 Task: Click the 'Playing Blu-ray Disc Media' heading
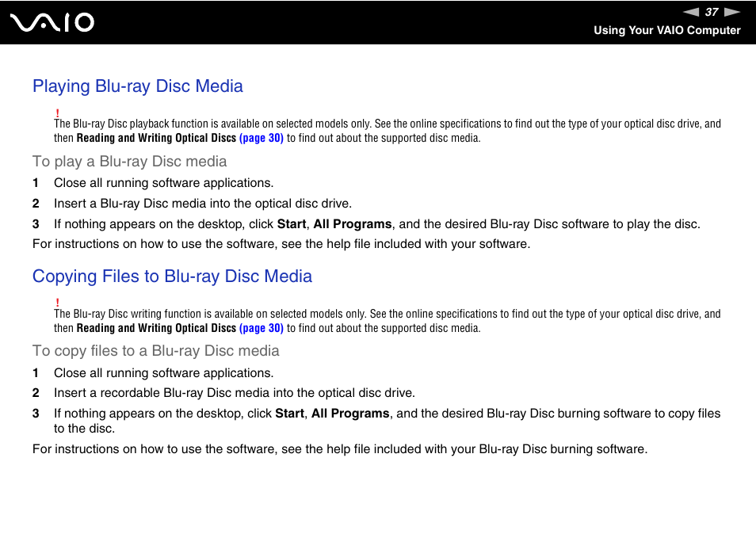[x=138, y=86]
